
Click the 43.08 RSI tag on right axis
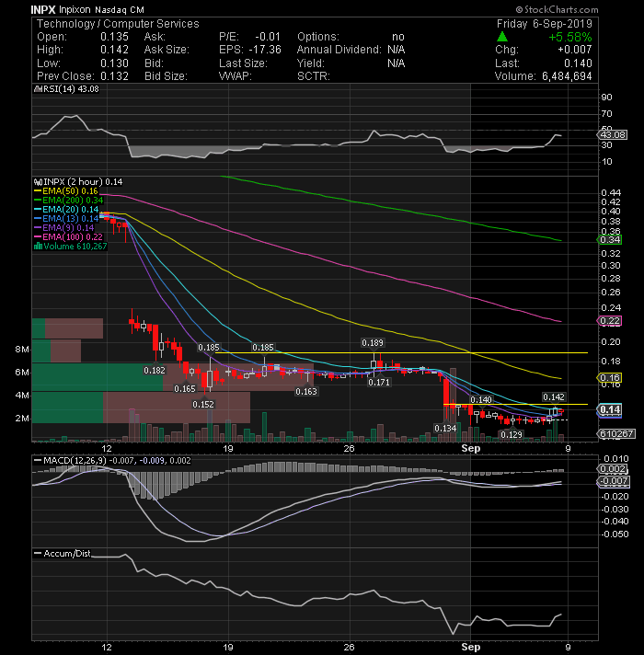tap(613, 135)
